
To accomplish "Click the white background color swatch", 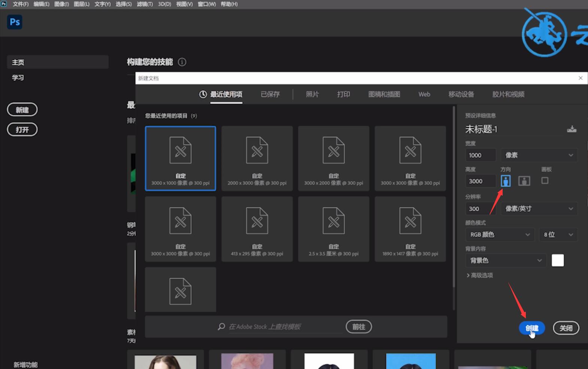I will coord(558,260).
